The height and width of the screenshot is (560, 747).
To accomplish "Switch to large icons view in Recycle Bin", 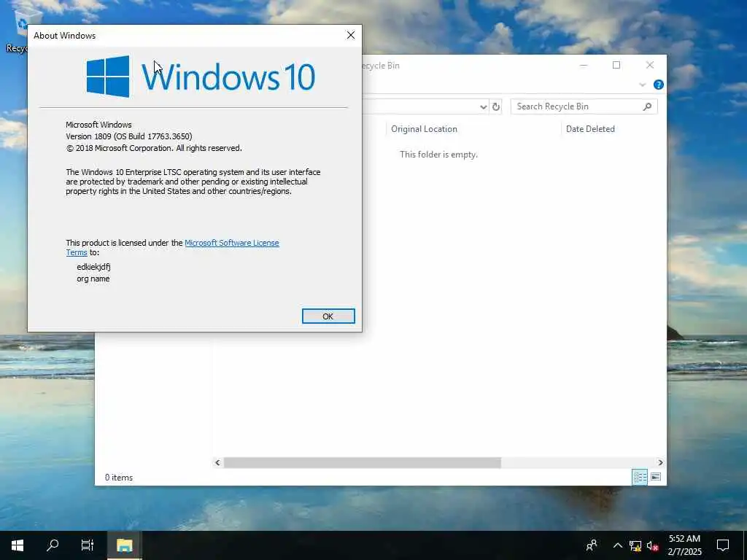I will (656, 477).
